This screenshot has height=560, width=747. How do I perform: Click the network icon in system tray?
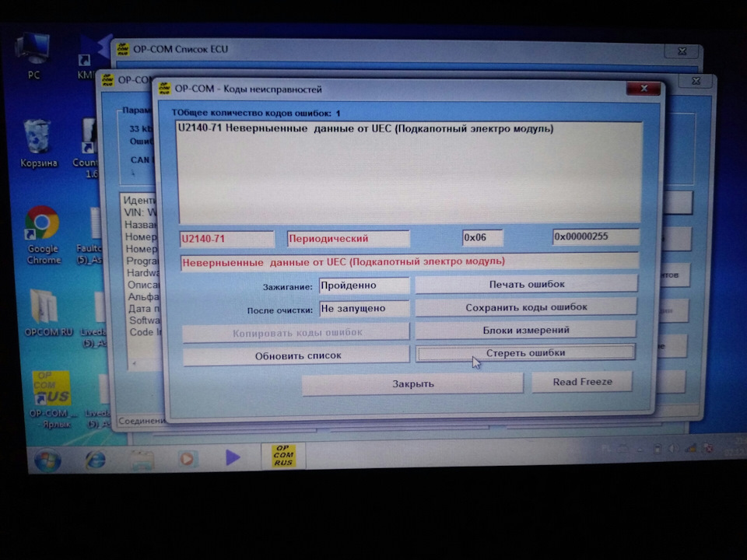click(x=690, y=448)
